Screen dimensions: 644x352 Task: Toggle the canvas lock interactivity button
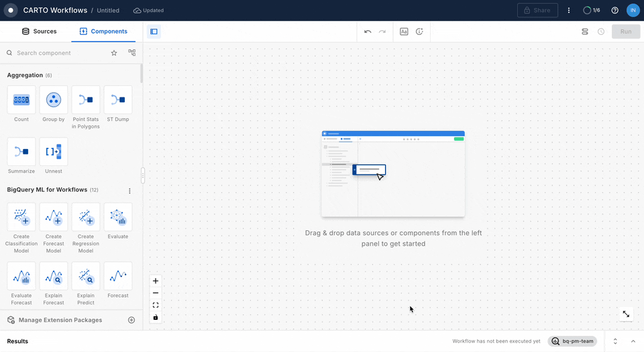156,317
